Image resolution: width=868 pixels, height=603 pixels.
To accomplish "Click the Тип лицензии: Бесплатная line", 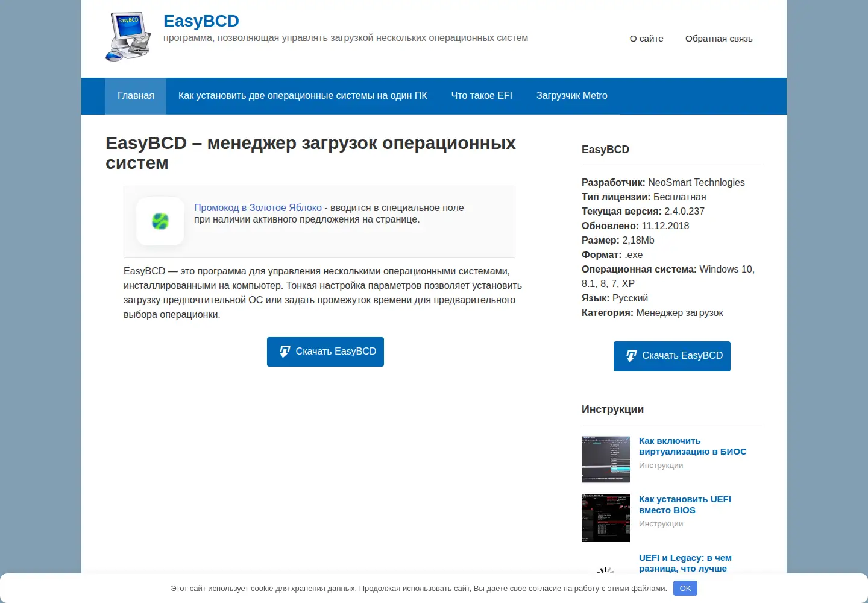I will click(644, 197).
